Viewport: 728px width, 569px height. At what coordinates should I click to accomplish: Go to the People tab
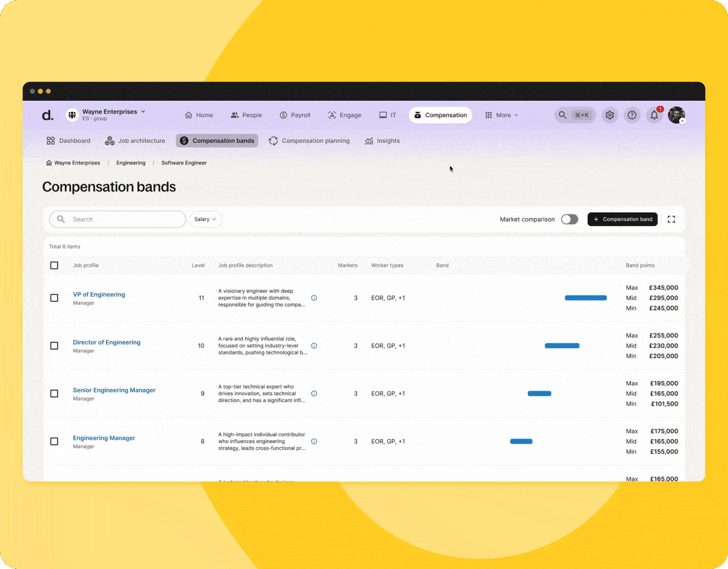(x=246, y=115)
